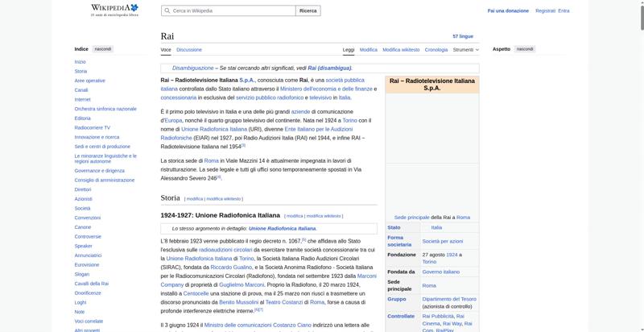Viewport: 644px width, 332px height.
Task: Open the Rai (disambigua) link
Action: point(329,68)
